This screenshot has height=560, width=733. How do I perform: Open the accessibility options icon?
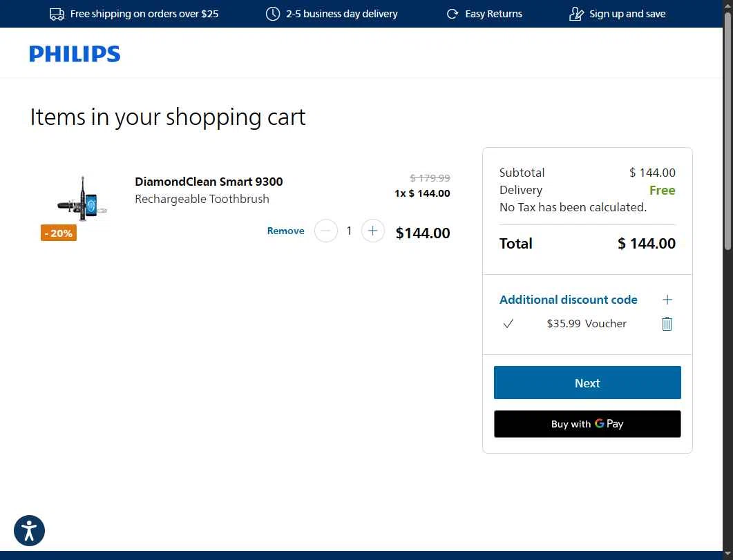pyautogui.click(x=29, y=530)
